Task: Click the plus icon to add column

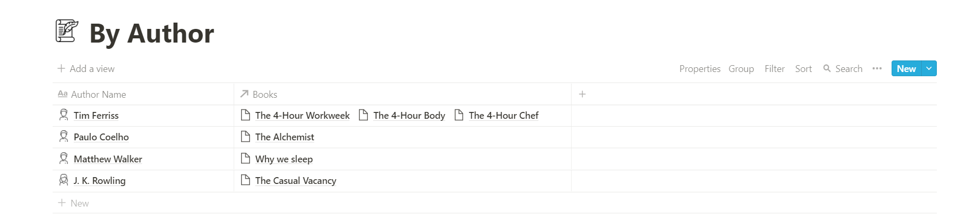Action: 582,94
